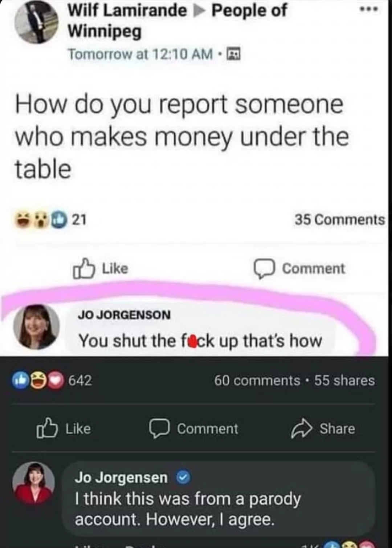
Task: Click the Comment button in dark section
Action: pos(194,429)
